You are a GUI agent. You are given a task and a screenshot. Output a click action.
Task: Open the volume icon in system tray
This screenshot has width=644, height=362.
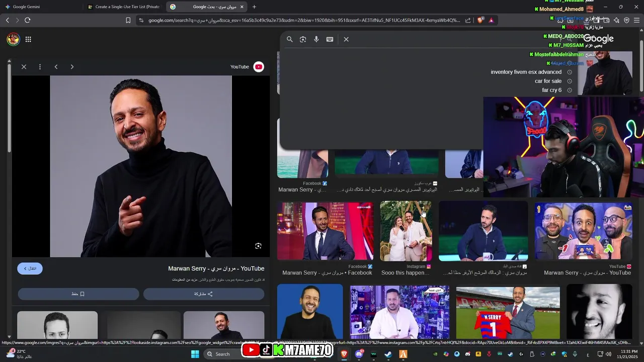pyautogui.click(x=609, y=354)
